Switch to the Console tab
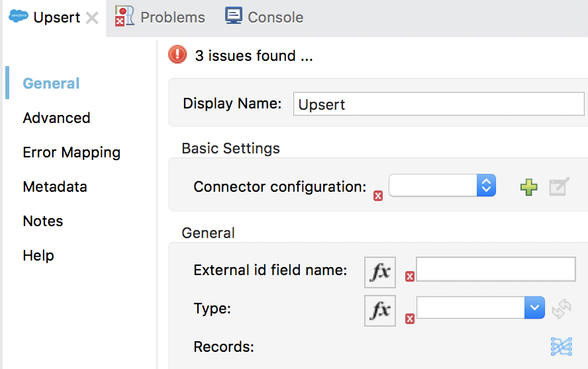This screenshot has width=588, height=369. pos(275,17)
